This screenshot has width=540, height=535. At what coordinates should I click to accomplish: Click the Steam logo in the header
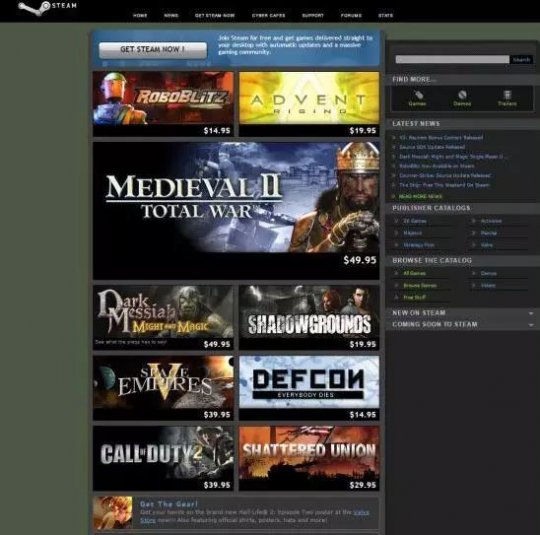pos(47,8)
